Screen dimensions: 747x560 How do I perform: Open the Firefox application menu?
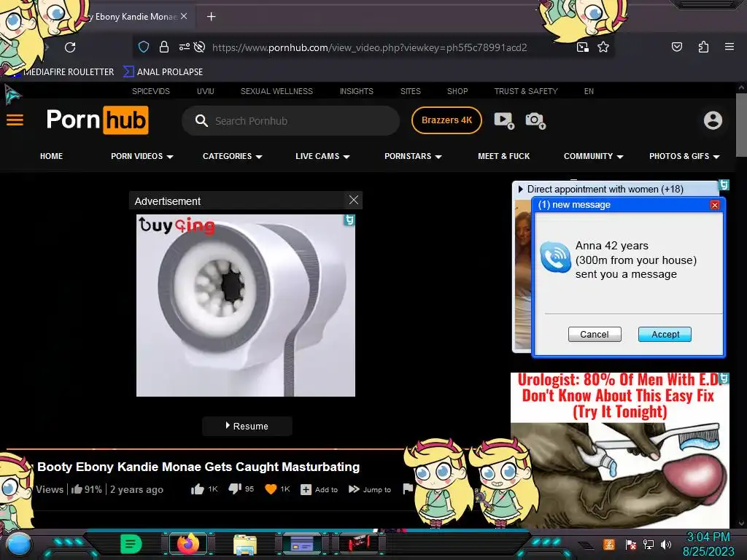click(x=729, y=47)
